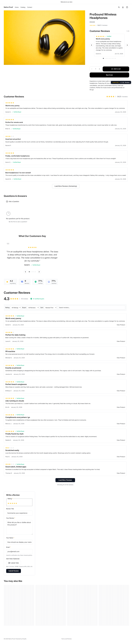Viewport: 132px width, 644px height.
Task: Open the search icon in the header
Action: click(x=119, y=7)
